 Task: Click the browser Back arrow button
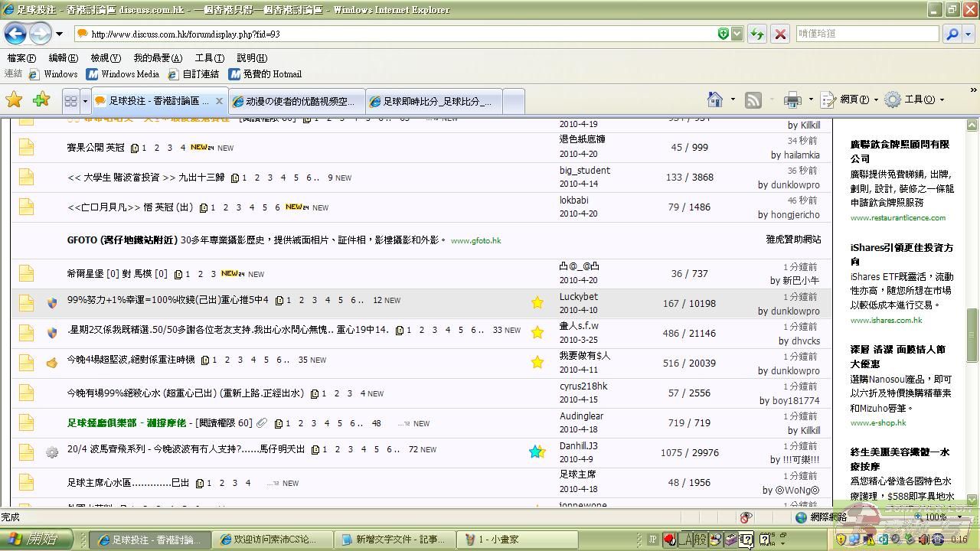click(x=16, y=34)
